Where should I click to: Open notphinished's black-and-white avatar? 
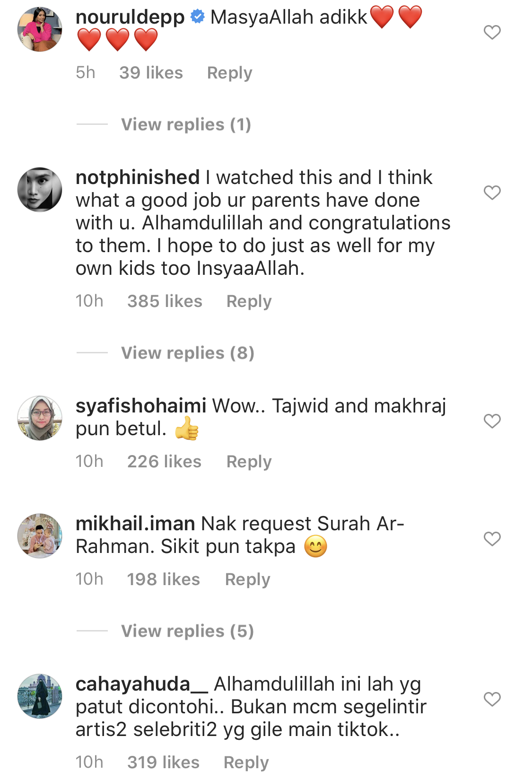tap(40, 189)
